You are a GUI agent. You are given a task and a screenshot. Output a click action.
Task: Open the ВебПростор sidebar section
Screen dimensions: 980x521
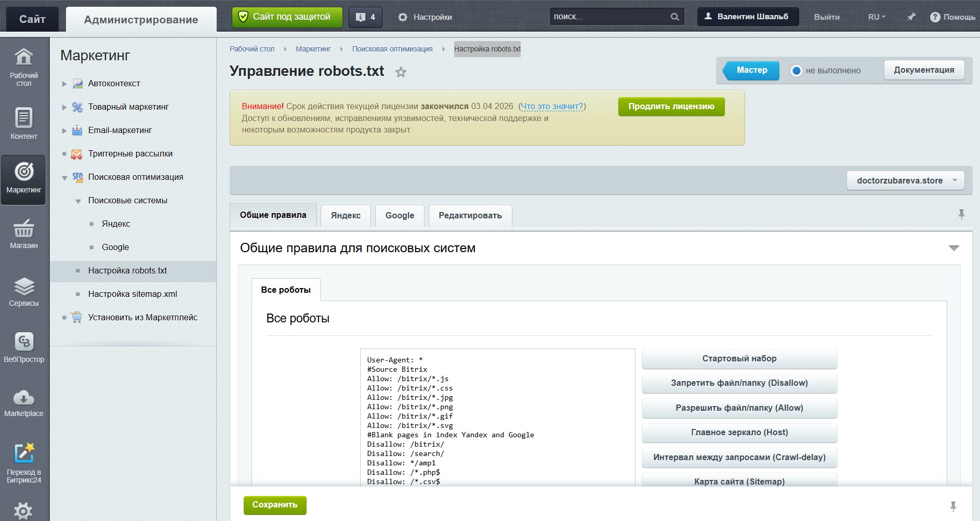pyautogui.click(x=24, y=347)
